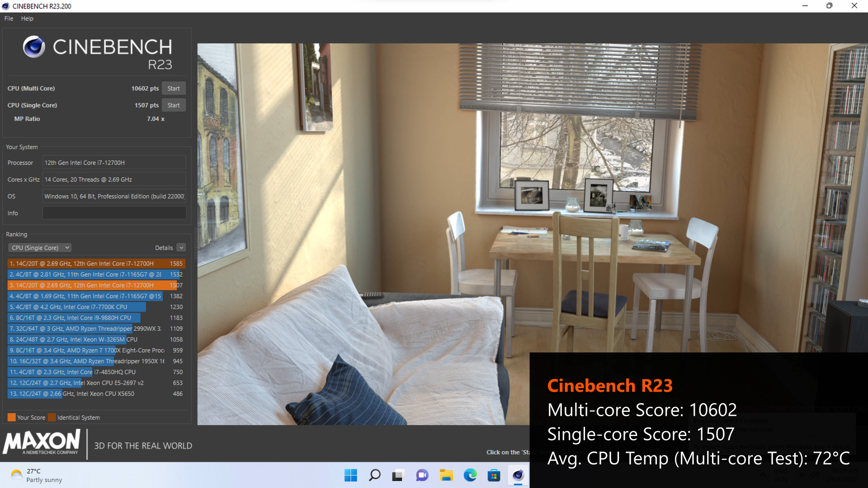Select ranking entry Xeon W-3265M CPU

[x=96, y=339]
